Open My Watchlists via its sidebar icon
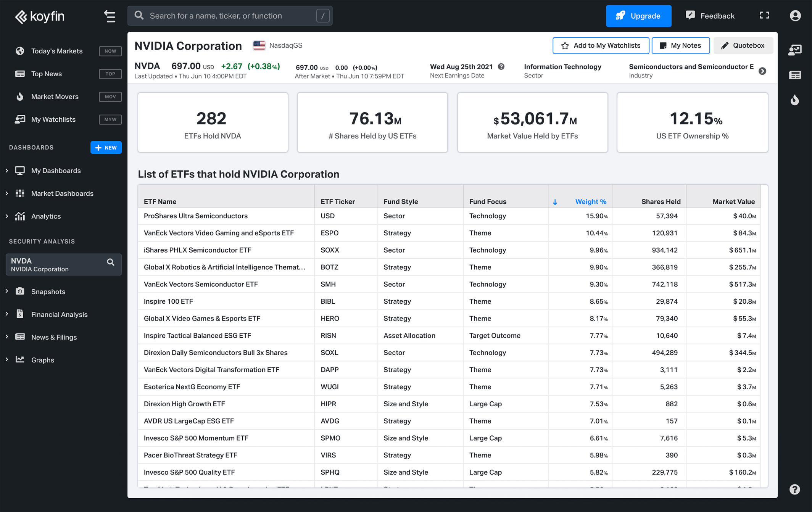The width and height of the screenshot is (812, 512). [x=20, y=119]
